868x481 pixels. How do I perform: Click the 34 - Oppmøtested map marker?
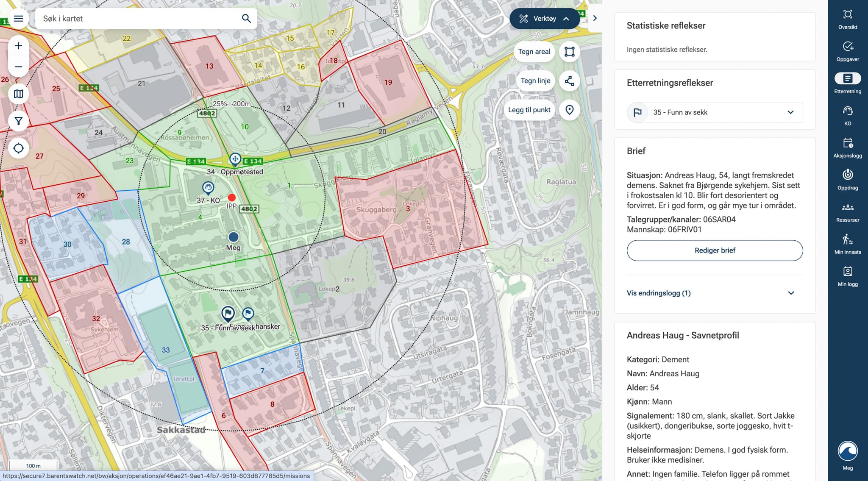click(x=235, y=159)
